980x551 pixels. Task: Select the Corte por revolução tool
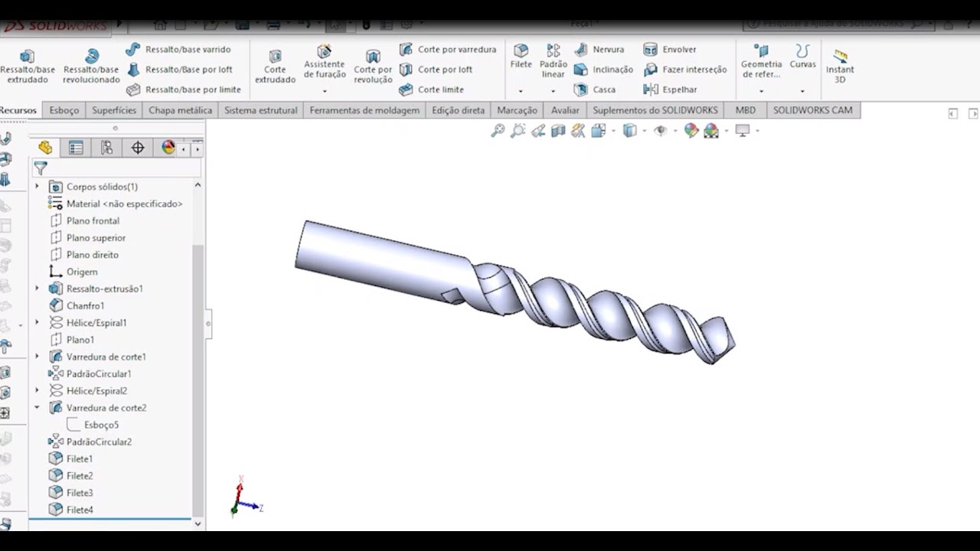373,67
